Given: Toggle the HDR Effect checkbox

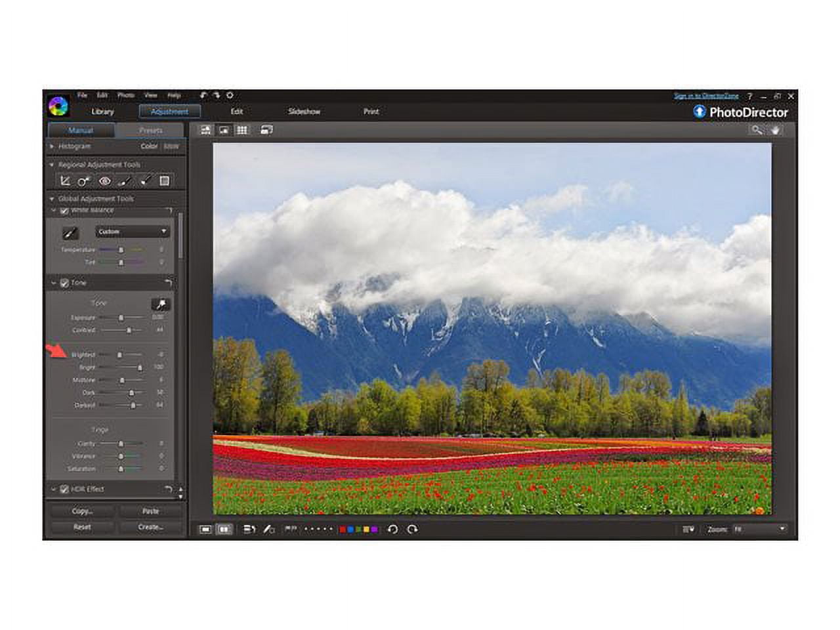Looking at the screenshot, I should coord(64,490).
